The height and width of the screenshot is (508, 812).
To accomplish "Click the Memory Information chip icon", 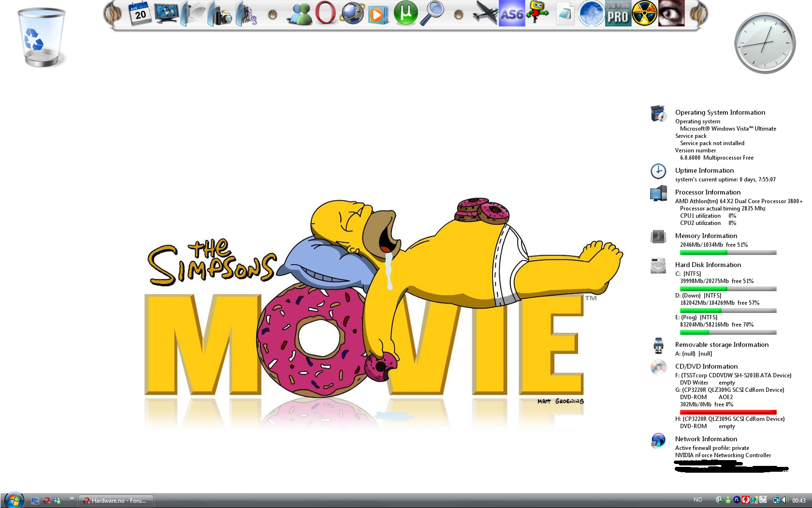I will pyautogui.click(x=658, y=237).
